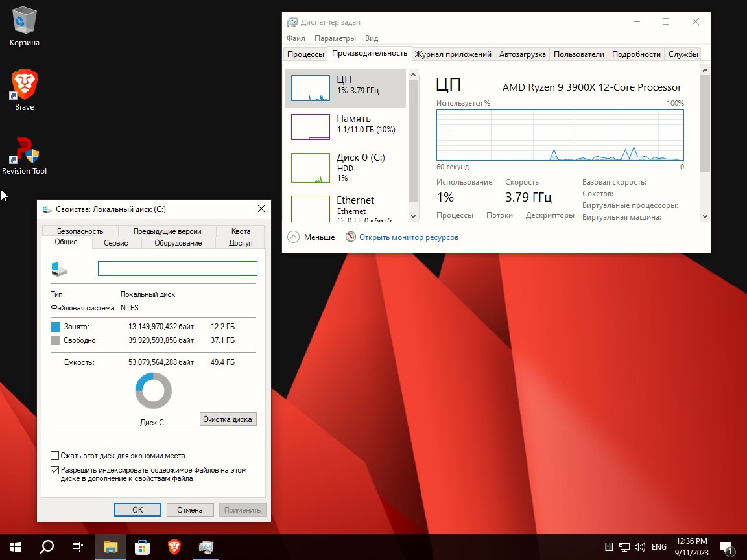Image resolution: width=747 pixels, height=560 pixels.
Task: Click the disk usage pie chart
Action: 153,390
